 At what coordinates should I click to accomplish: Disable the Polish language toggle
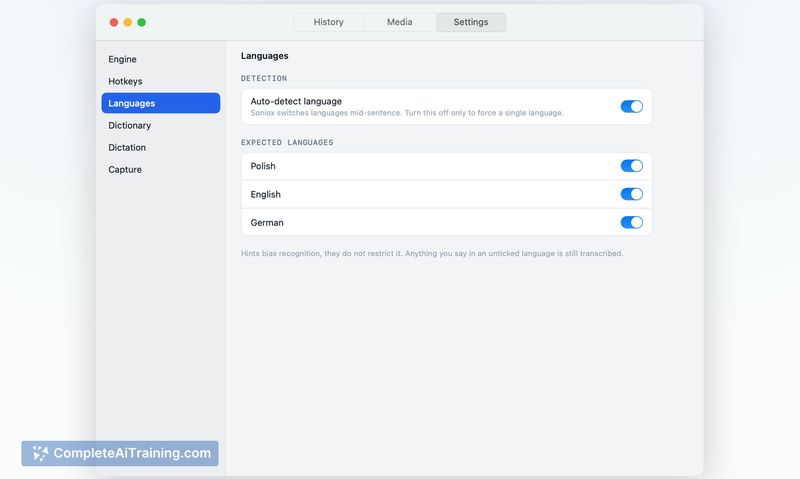632,166
